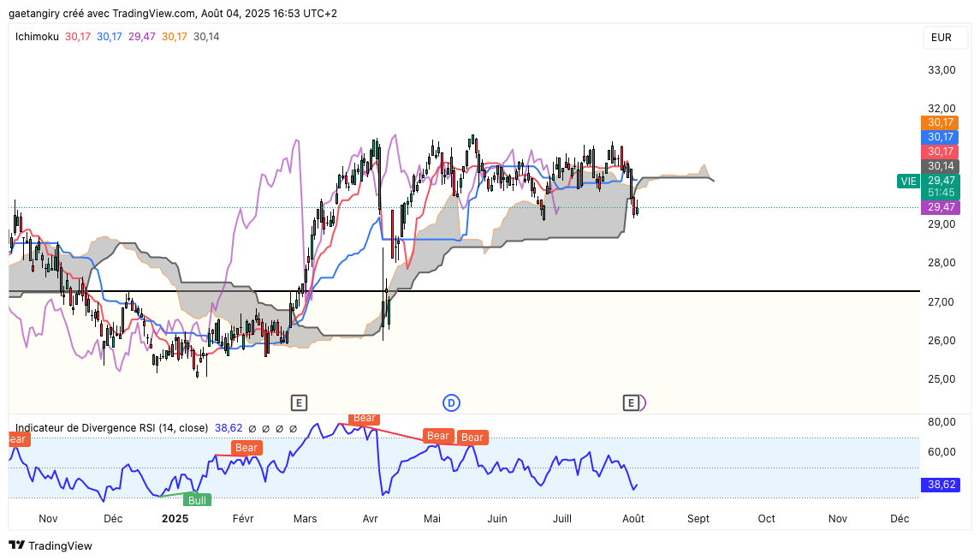Image resolution: width=980 pixels, height=560 pixels.
Task: Click the topmost Bear label on RSI peak
Action: (x=364, y=419)
